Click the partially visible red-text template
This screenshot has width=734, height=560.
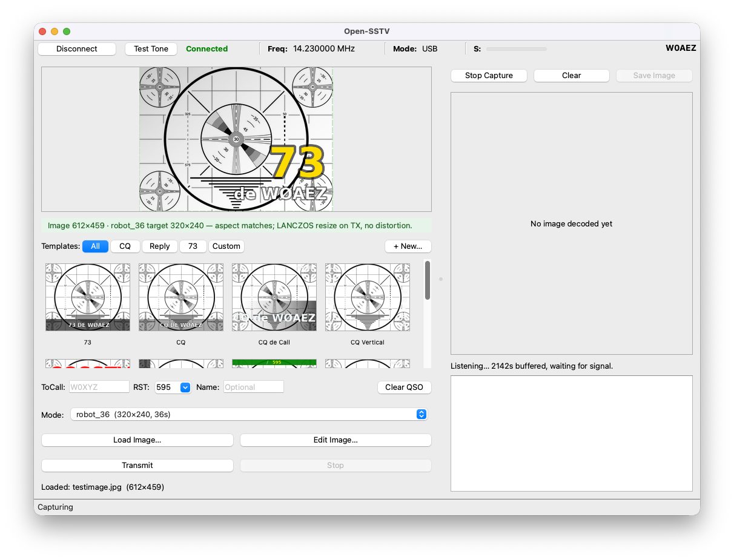click(x=88, y=363)
